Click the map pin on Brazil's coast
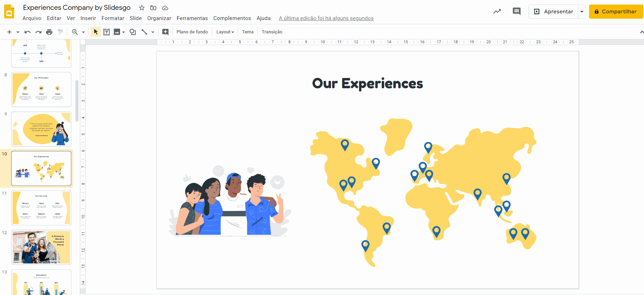644x295 pixels. (387, 229)
